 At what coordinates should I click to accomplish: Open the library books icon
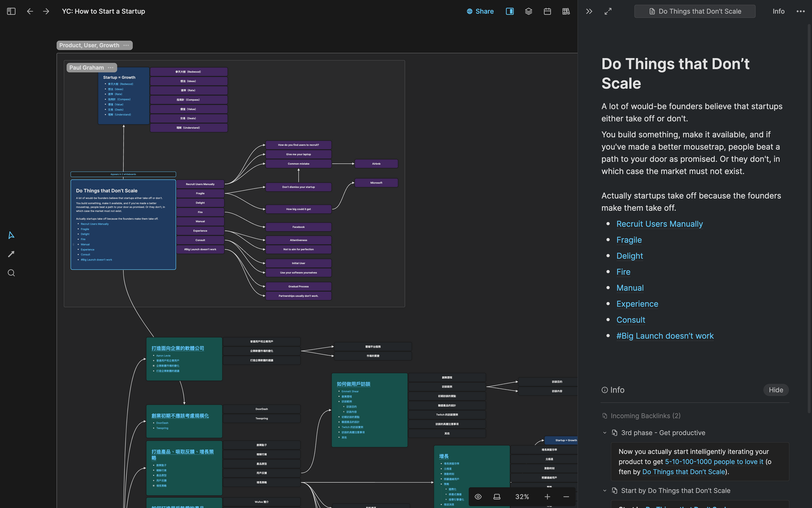[566, 11]
